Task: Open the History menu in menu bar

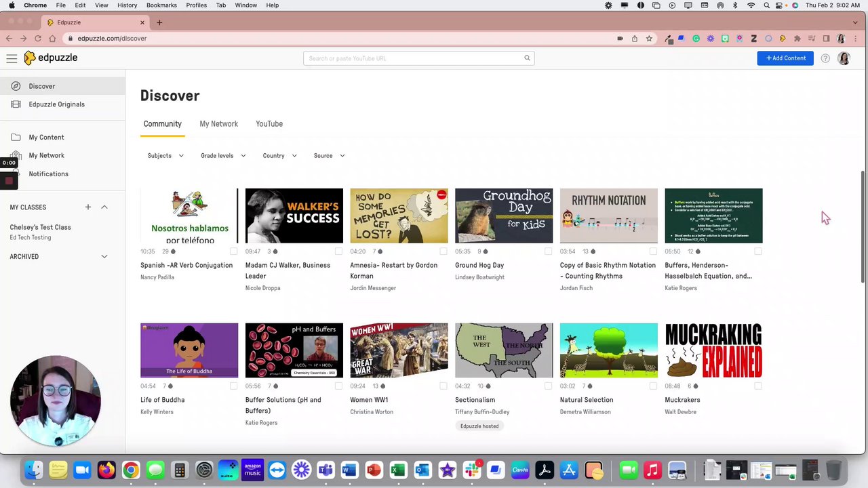Action: (x=127, y=5)
